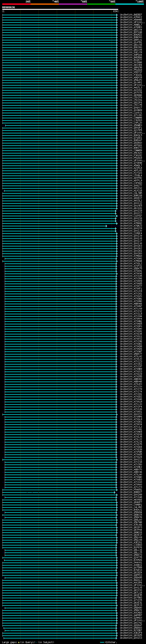Image resolution: width=146 pixels, height=644 pixels.
Task: Select the UniRef100_B1P876 label
Action: point(131,548)
